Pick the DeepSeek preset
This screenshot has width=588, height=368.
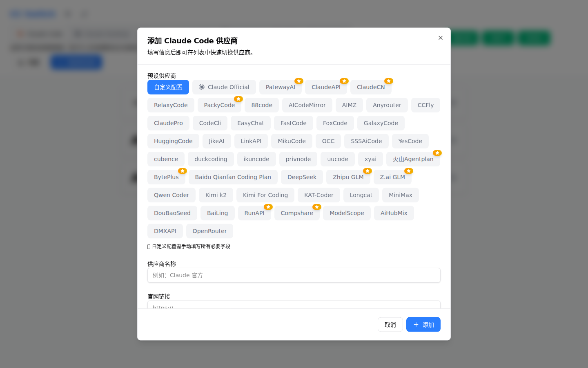click(x=302, y=177)
